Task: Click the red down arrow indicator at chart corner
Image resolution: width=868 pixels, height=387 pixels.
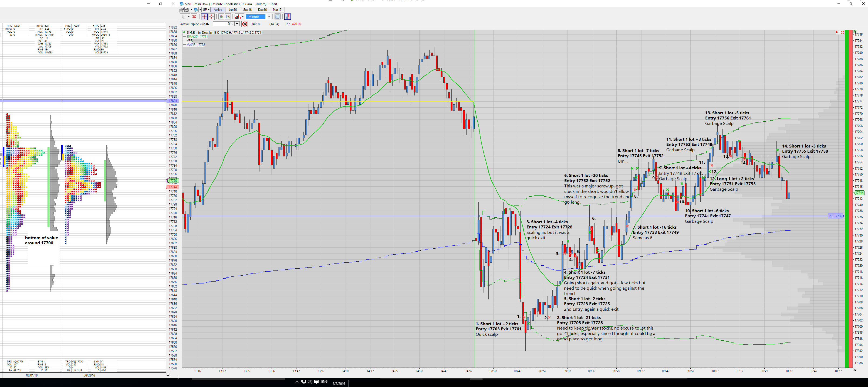Action: (x=837, y=32)
